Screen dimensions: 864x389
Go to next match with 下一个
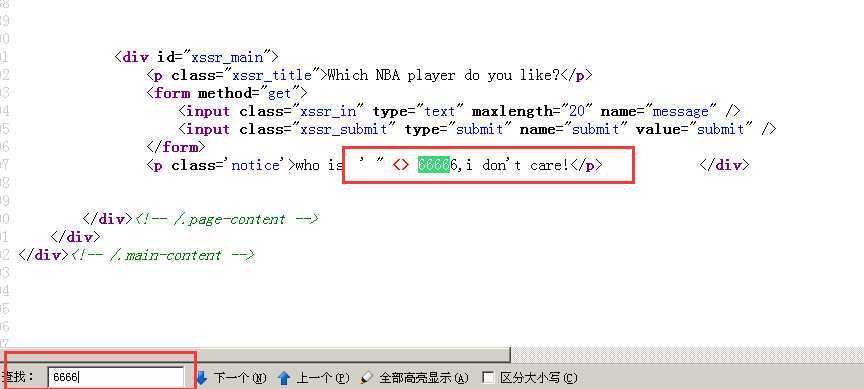[x=232, y=378]
